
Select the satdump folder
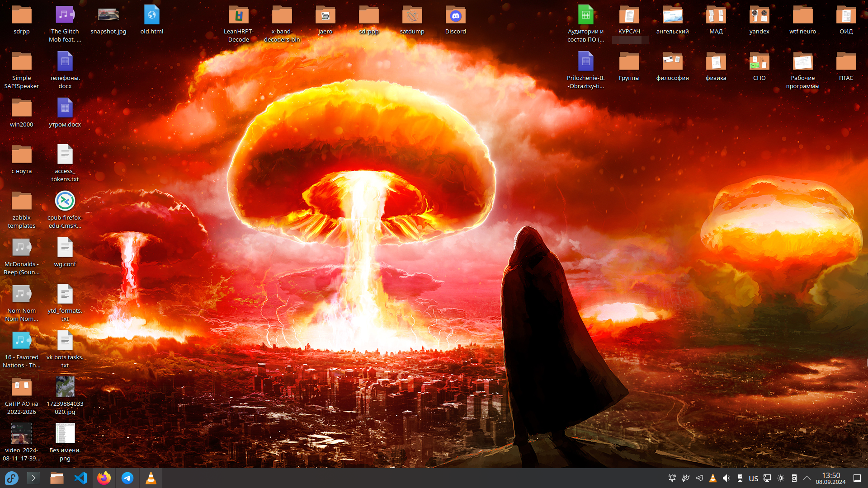pyautogui.click(x=412, y=20)
